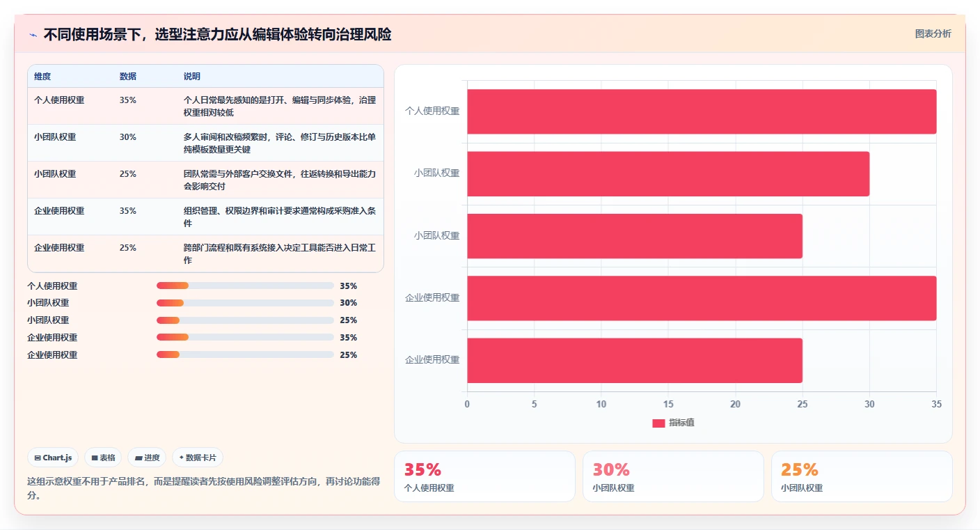Image resolution: width=980 pixels, height=530 pixels.
Task: Select the 进度 tag pill
Action: tap(147, 458)
